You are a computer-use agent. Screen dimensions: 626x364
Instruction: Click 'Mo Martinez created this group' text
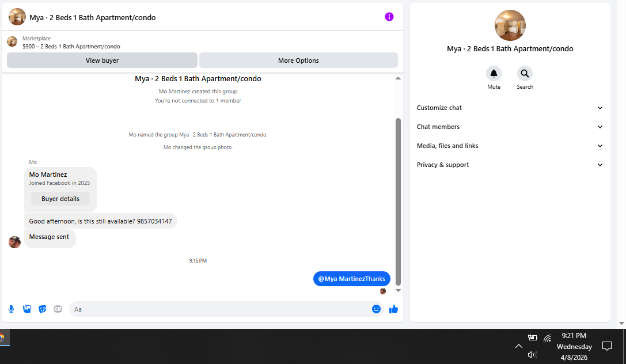(x=198, y=92)
